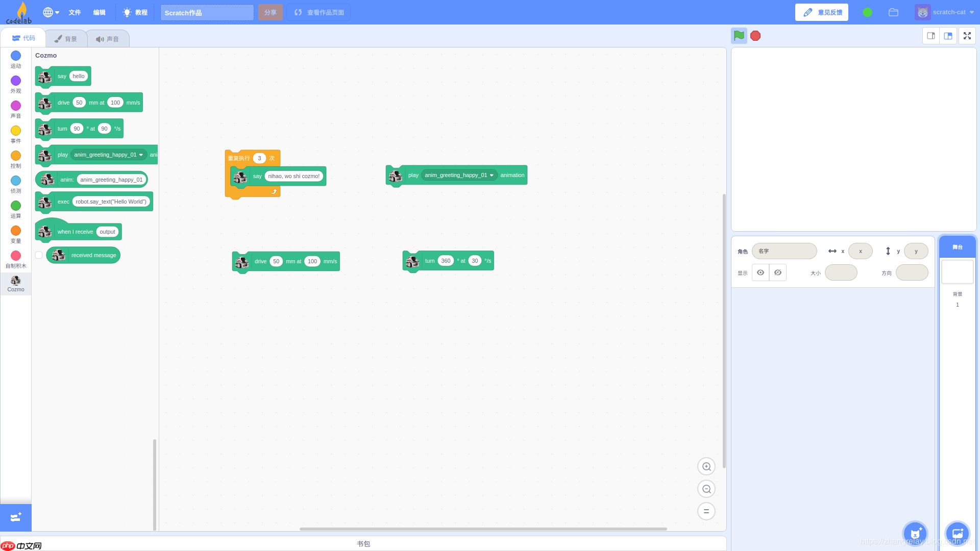Zoom in on the code workspace
The width and height of the screenshot is (980, 551).
[706, 466]
